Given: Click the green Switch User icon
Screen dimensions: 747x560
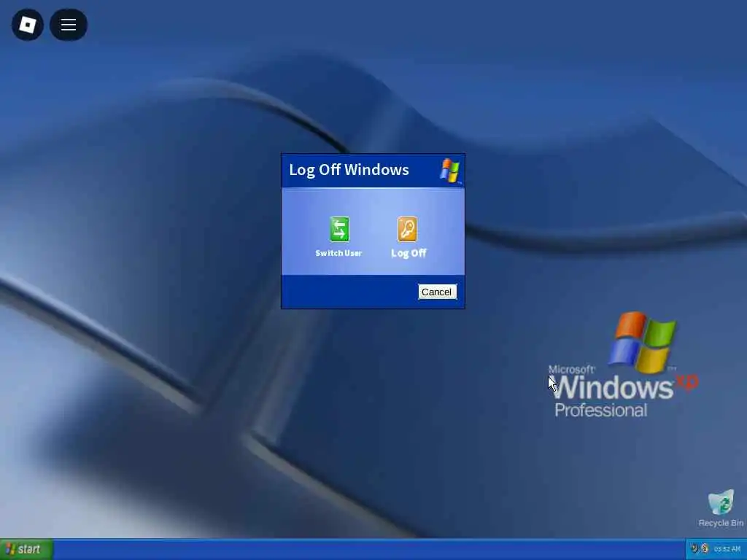Looking at the screenshot, I should 339,230.
